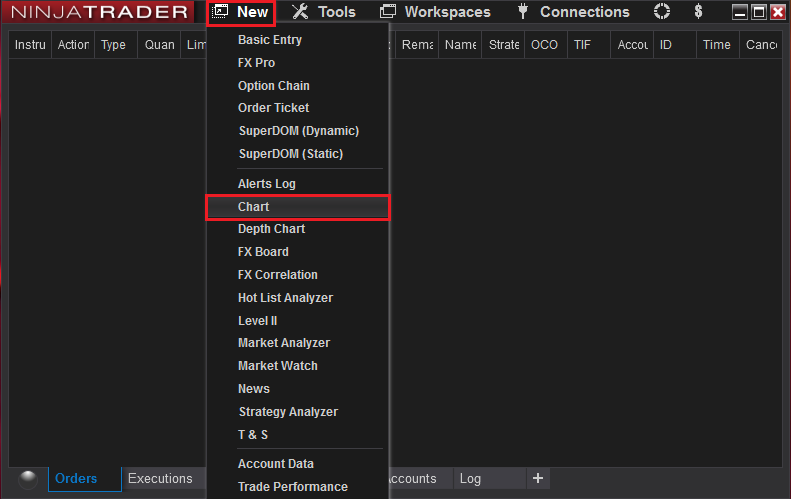Click the Strategy column header
This screenshot has height=499, width=791.
(x=503, y=45)
